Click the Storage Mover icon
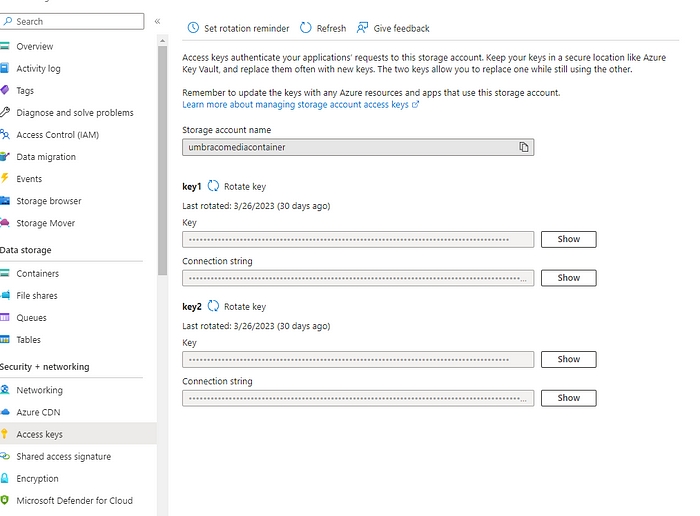 (4, 222)
